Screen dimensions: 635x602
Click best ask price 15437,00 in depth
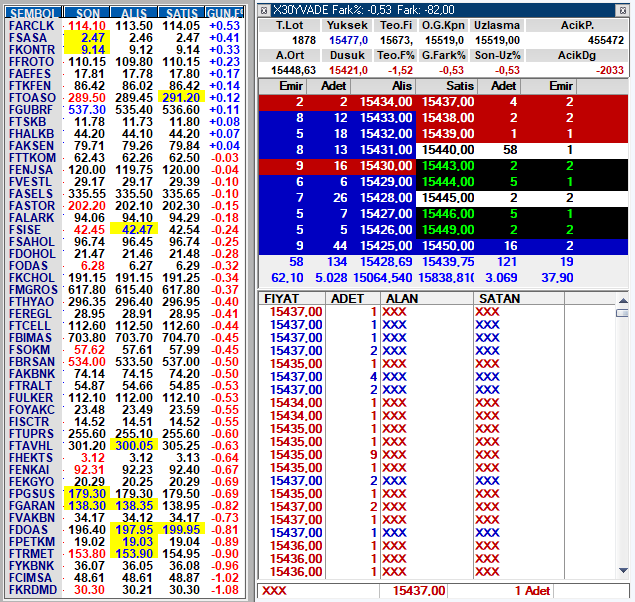coord(448,102)
